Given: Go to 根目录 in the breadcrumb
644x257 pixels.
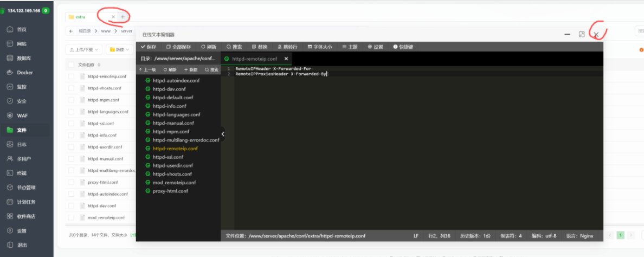Looking at the screenshot, I should coord(84,31).
